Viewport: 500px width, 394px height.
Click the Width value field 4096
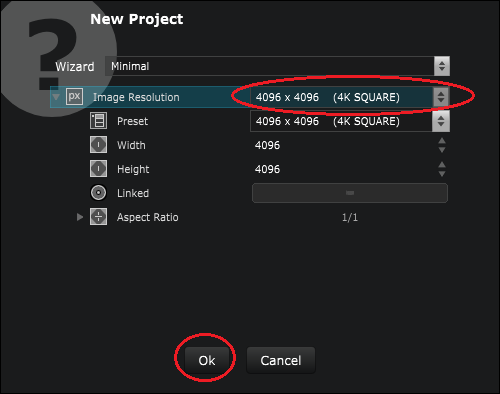pyautogui.click(x=343, y=145)
